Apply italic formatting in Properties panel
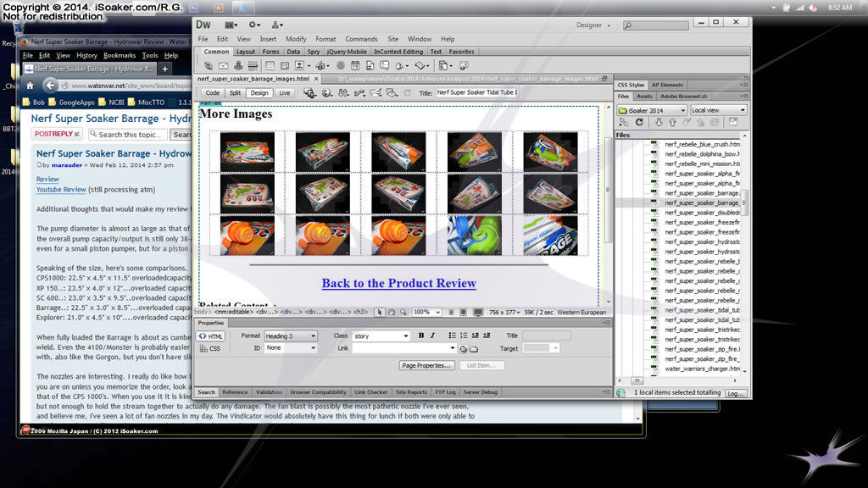Image resolution: width=868 pixels, height=488 pixels. coord(432,335)
